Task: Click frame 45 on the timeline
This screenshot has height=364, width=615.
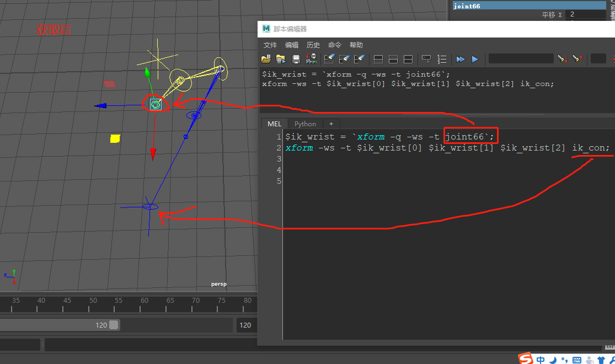Action: coord(67,301)
